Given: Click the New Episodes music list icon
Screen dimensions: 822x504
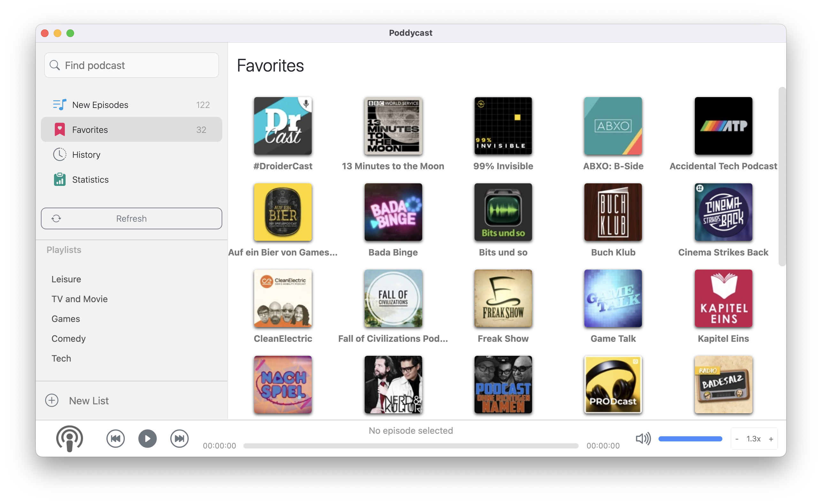Looking at the screenshot, I should click(59, 105).
